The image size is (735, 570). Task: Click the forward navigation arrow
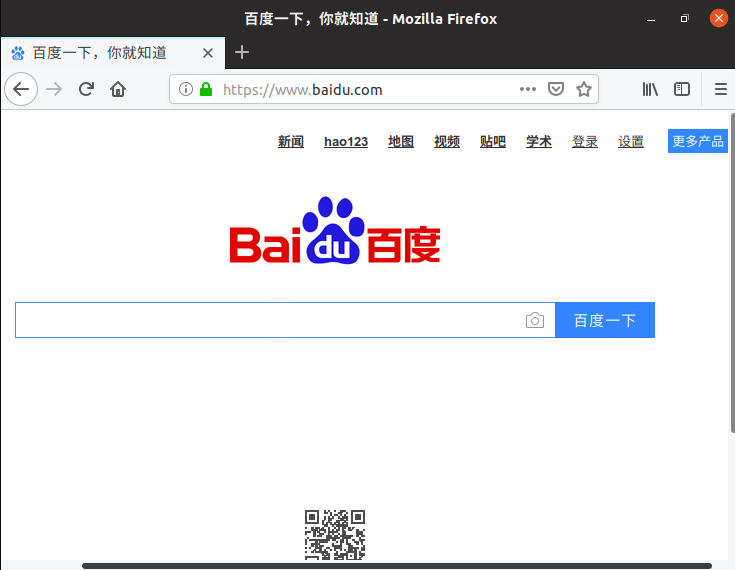click(x=54, y=89)
